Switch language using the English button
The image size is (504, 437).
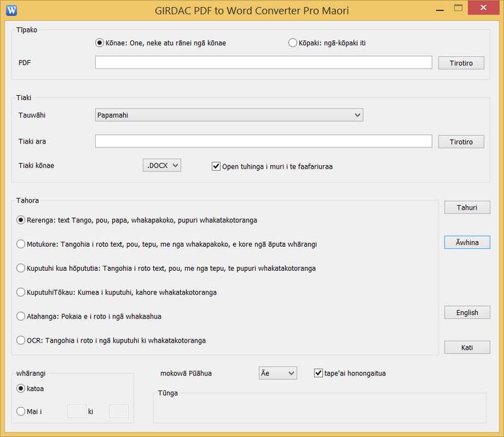click(x=467, y=312)
